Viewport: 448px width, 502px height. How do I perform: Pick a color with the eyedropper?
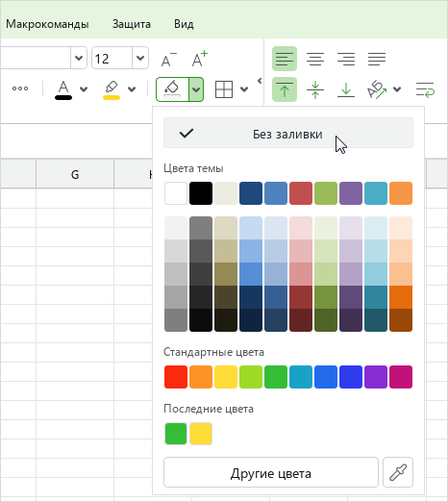coord(398,472)
